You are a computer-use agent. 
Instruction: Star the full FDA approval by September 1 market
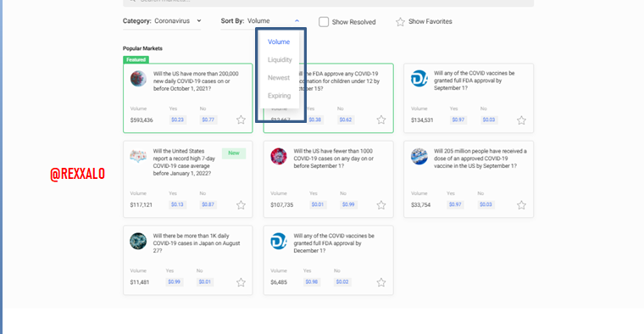tap(521, 120)
